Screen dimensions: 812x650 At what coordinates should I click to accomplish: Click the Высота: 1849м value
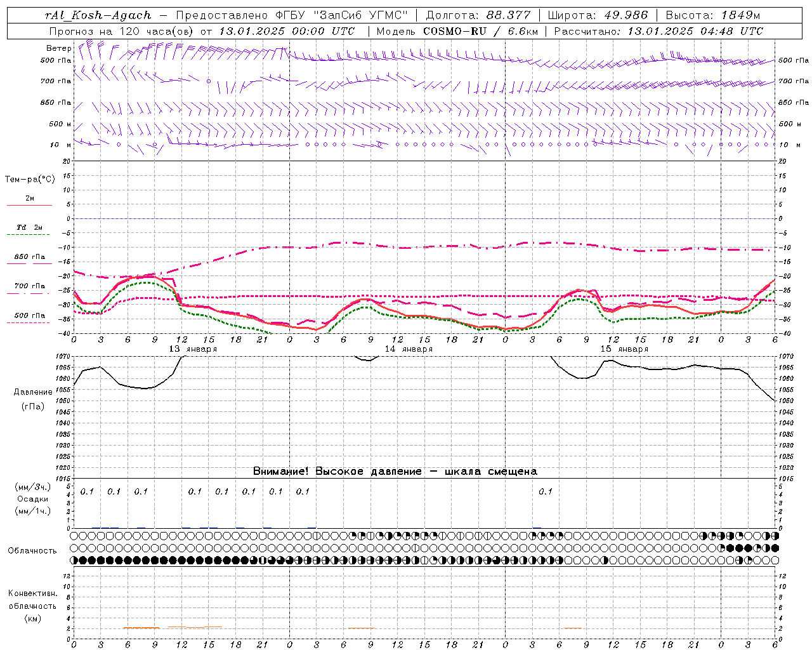point(713,15)
